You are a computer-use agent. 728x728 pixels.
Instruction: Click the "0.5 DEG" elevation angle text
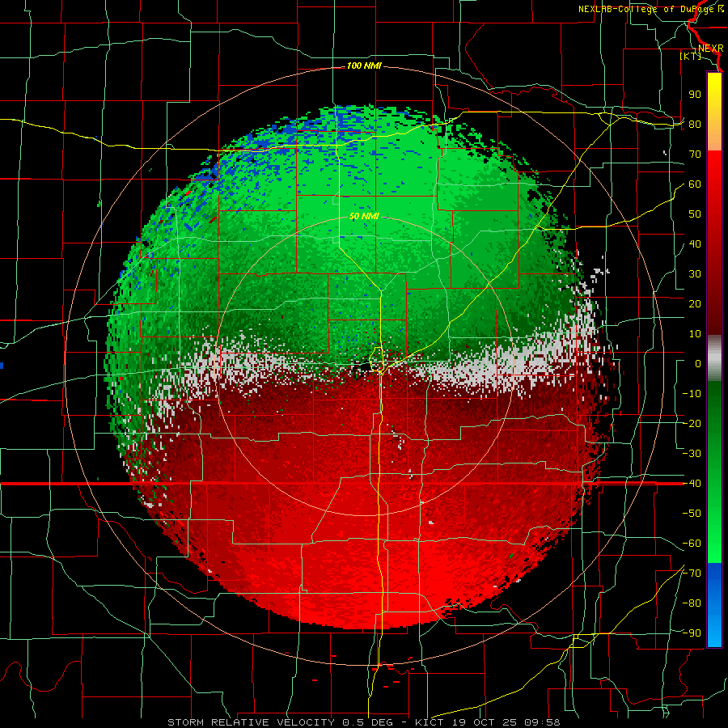tap(368, 722)
